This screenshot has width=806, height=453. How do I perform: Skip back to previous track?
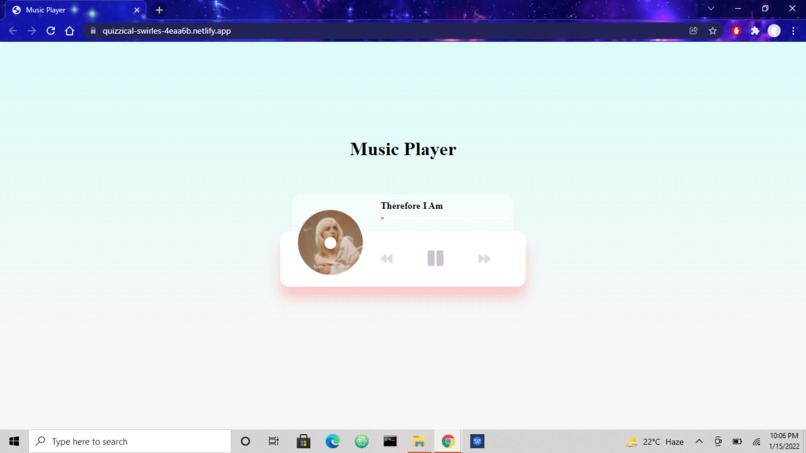coord(387,259)
